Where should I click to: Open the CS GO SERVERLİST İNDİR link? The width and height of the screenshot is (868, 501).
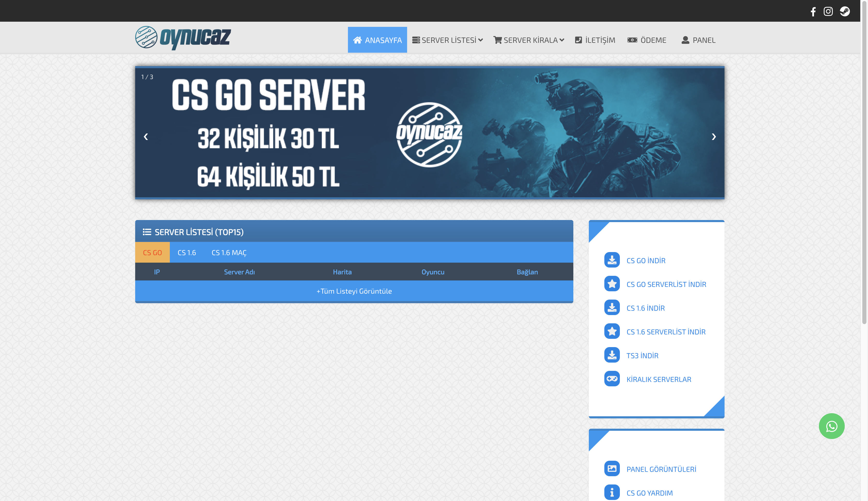(666, 284)
